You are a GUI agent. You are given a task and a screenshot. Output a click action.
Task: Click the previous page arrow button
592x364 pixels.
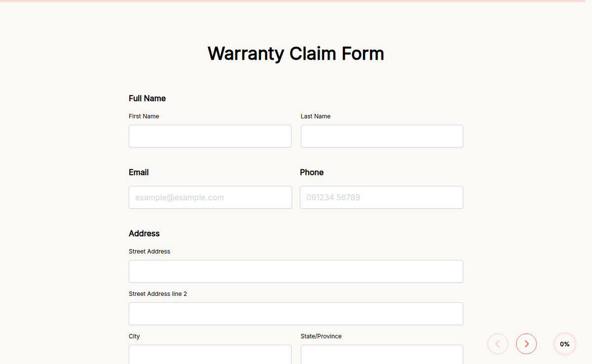(497, 344)
